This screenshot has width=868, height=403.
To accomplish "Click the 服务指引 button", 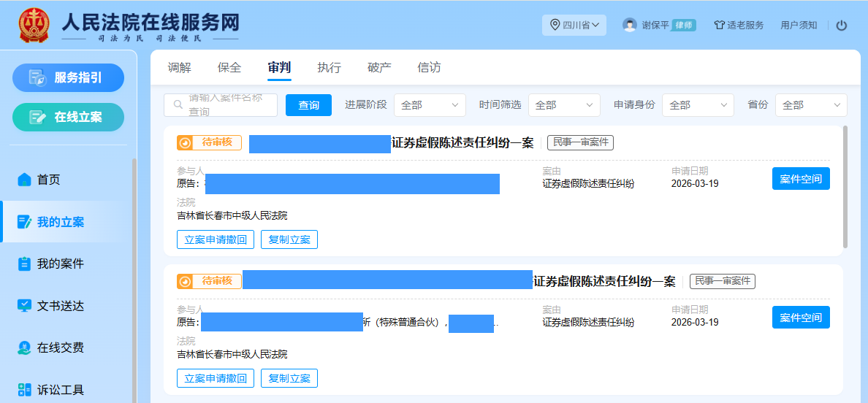I will pyautogui.click(x=68, y=78).
